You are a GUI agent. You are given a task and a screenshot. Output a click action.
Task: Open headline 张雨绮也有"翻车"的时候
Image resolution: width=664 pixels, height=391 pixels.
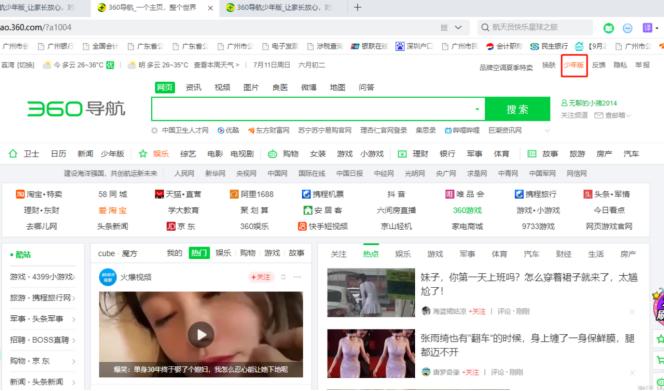tap(528, 345)
